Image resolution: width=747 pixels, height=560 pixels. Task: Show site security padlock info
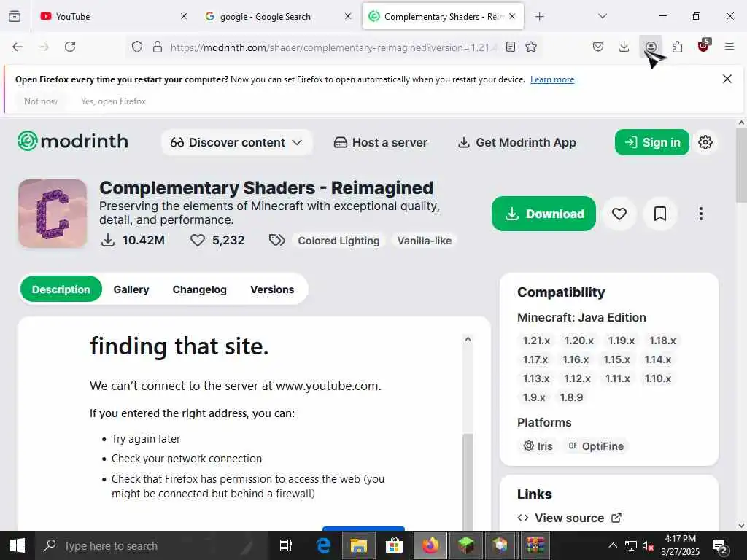click(158, 47)
